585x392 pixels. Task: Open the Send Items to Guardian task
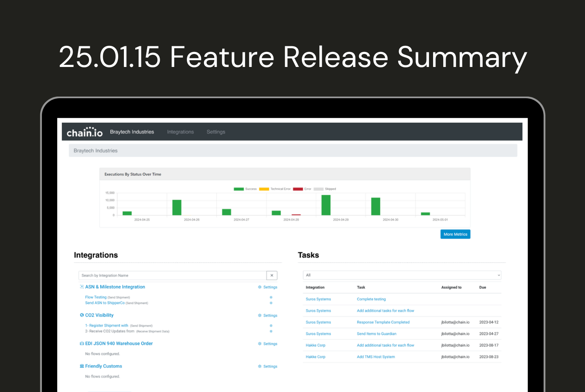click(x=377, y=334)
